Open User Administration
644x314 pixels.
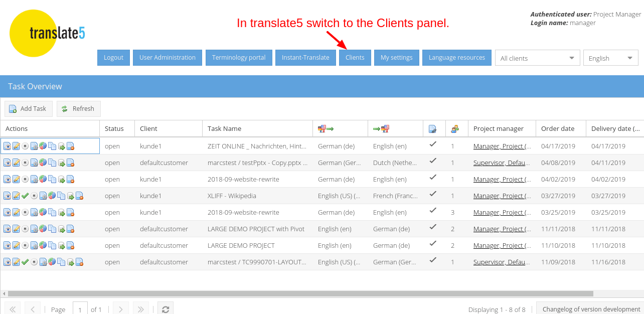tap(168, 58)
